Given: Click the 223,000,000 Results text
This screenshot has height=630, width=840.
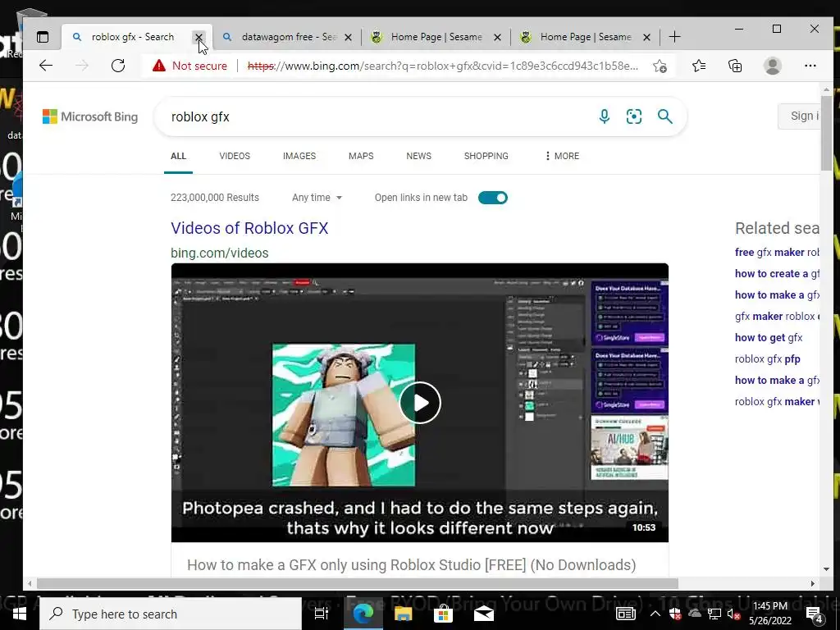Looking at the screenshot, I should (215, 198).
